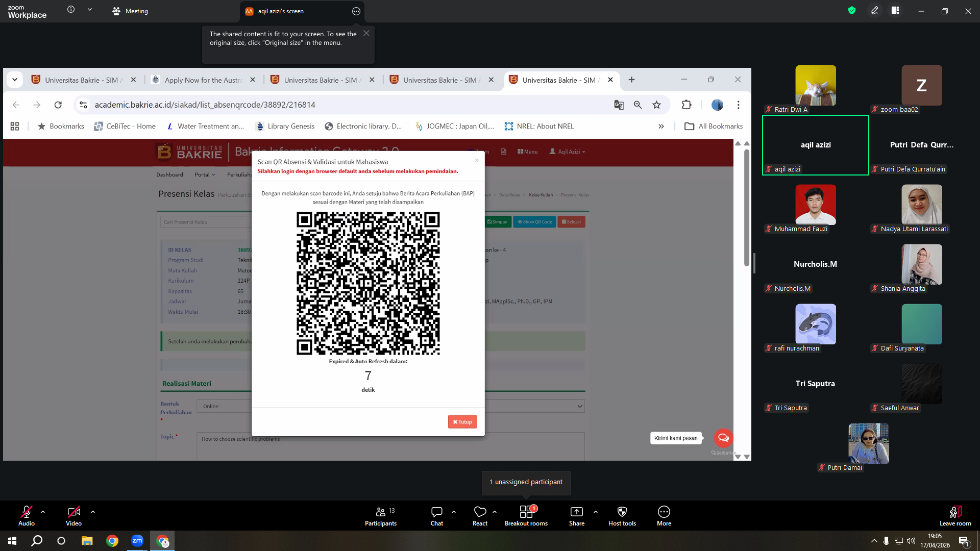980x551 pixels.
Task: Open the Chrome extensions icon
Action: coord(687,105)
